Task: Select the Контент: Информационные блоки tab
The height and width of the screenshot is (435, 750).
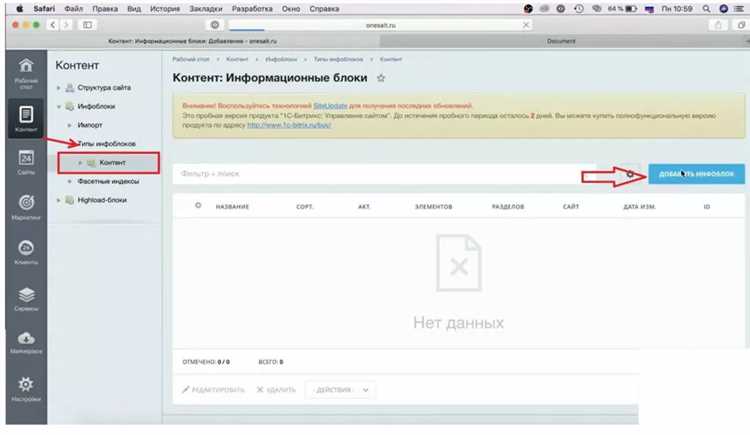Action: (x=192, y=41)
